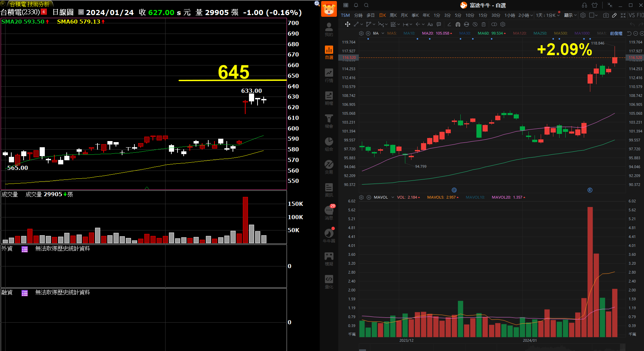Open the 交易 trade sidebar icon
Screen dimensions: 644x351
coord(329,167)
